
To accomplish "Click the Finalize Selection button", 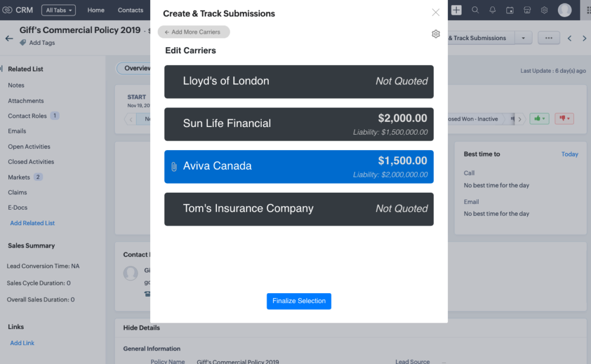I will coord(299,301).
